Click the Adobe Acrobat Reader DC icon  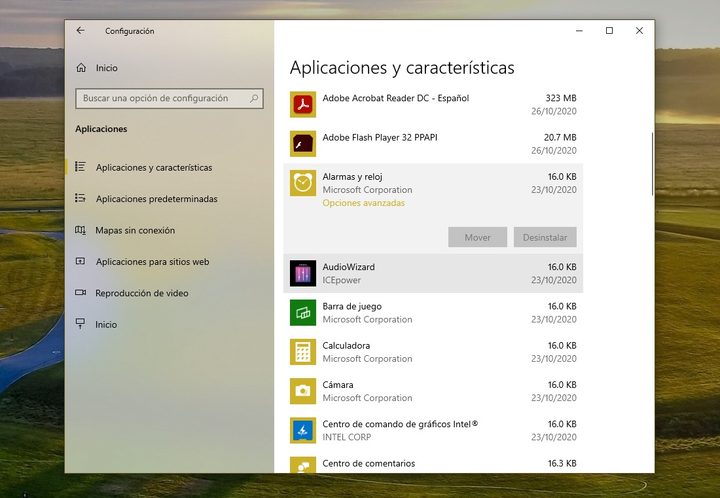click(x=303, y=105)
